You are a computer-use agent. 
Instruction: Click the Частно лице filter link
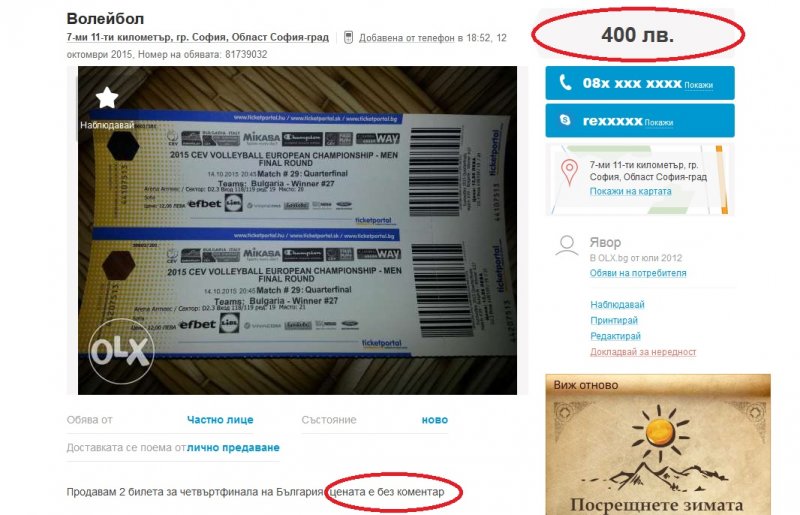point(220,420)
